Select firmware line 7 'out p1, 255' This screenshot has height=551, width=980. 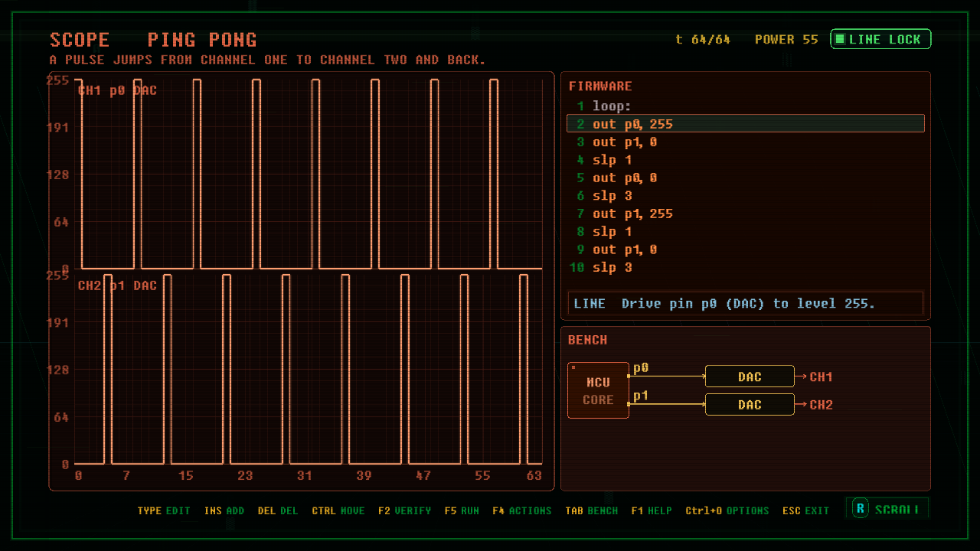click(x=746, y=214)
